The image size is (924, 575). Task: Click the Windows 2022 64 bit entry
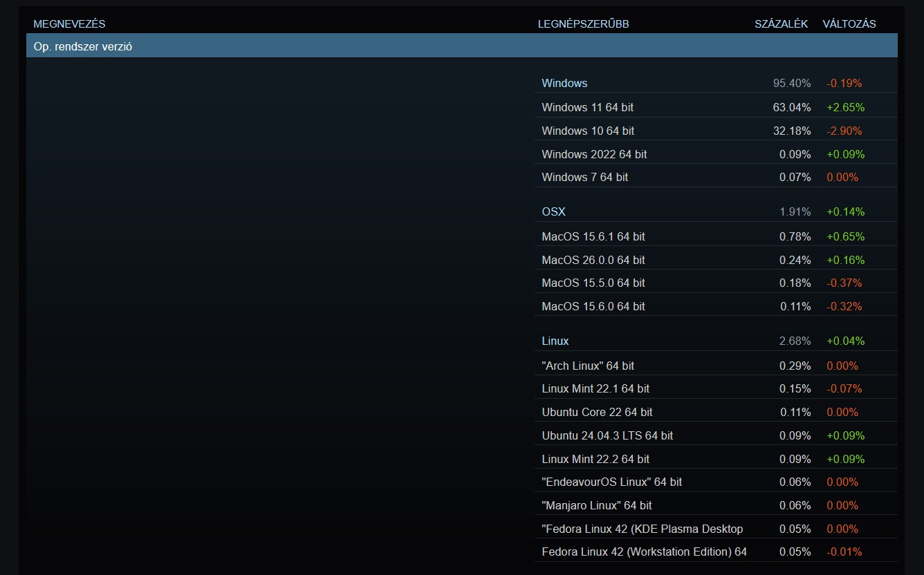(x=594, y=154)
